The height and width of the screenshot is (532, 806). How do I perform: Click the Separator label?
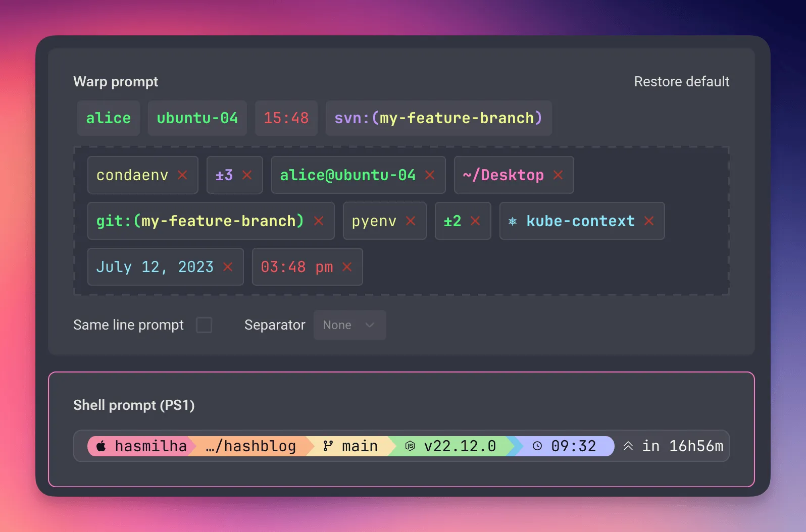click(275, 325)
